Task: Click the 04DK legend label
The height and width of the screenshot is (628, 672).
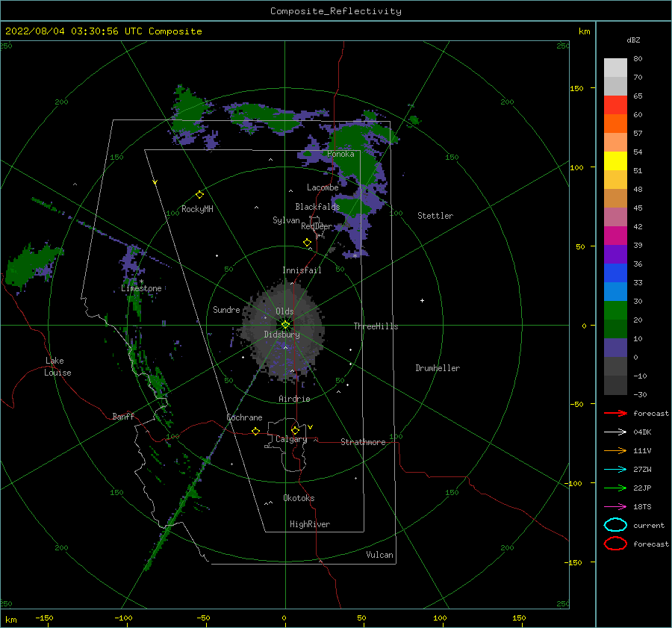Action: coord(642,432)
